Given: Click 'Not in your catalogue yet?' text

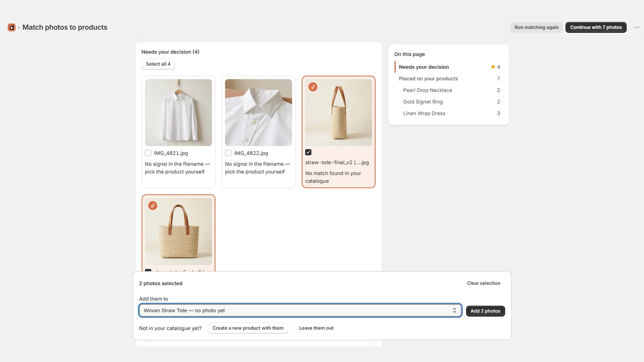Looking at the screenshot, I should pyautogui.click(x=170, y=328).
